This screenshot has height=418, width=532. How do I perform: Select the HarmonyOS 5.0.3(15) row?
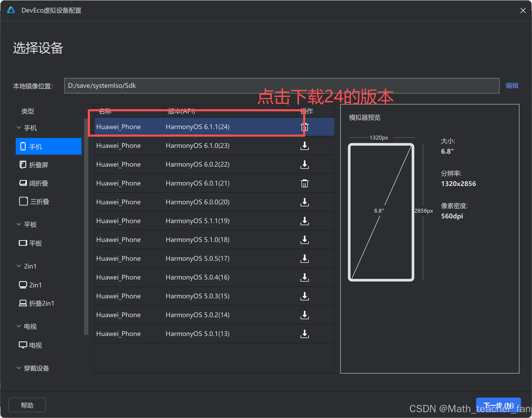pyautogui.click(x=214, y=296)
